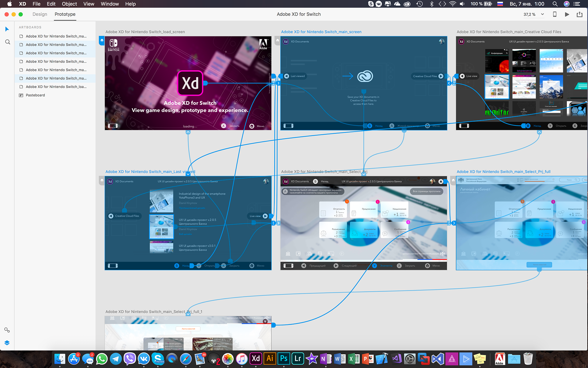Click Last viewed button on main screen
This screenshot has width=588, height=368.
(x=295, y=76)
